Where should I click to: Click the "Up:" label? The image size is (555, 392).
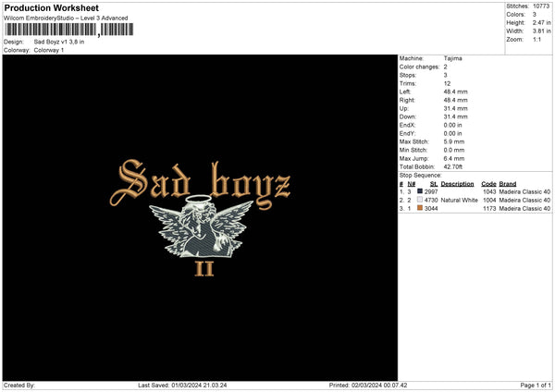coord(404,108)
